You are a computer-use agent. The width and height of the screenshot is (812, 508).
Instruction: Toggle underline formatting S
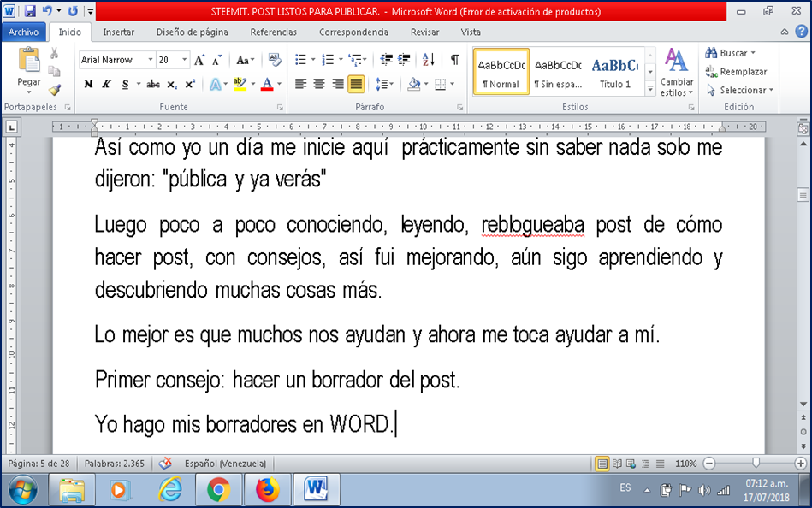point(125,85)
